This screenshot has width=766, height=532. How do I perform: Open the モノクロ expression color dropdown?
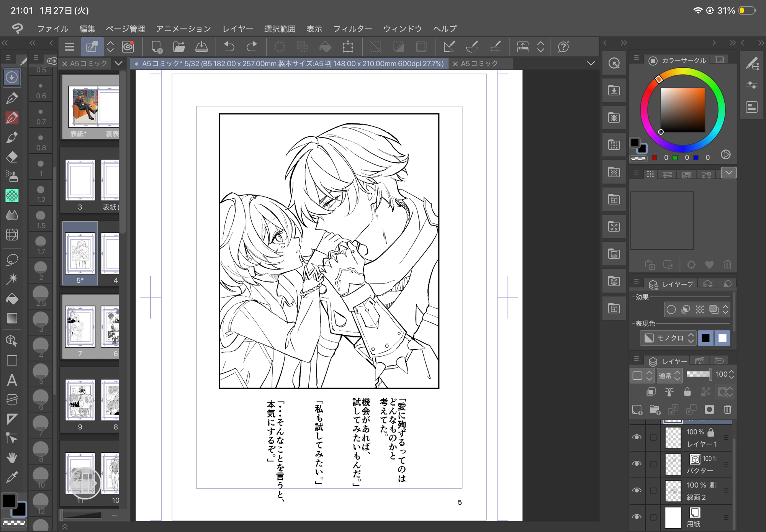pos(669,338)
